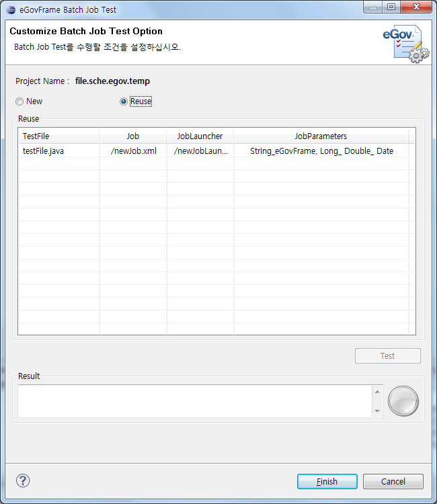Viewport: 437px width, 504px height.
Task: Click the help question mark icon
Action: (x=23, y=480)
